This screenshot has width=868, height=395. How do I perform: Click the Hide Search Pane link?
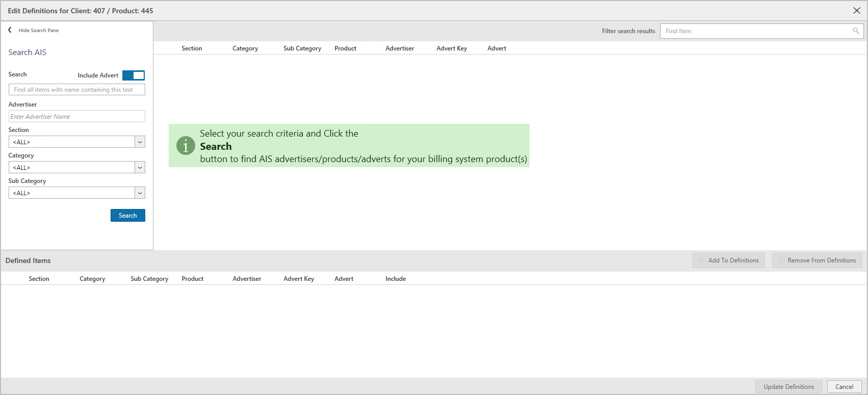[39, 31]
